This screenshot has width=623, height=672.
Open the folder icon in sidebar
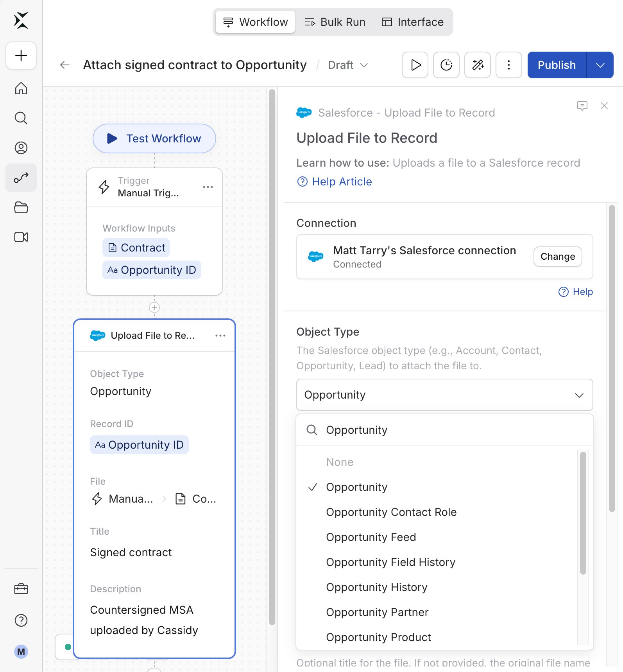click(x=21, y=207)
